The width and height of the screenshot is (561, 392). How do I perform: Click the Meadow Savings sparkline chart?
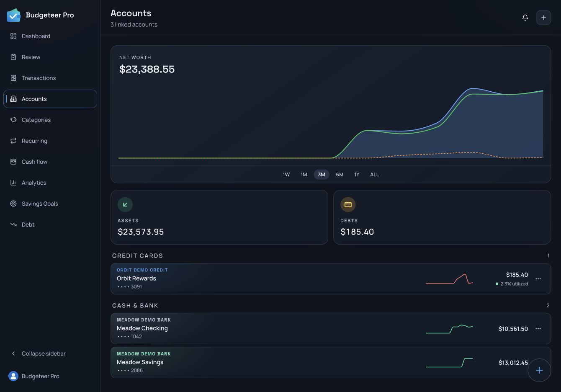tap(449, 363)
